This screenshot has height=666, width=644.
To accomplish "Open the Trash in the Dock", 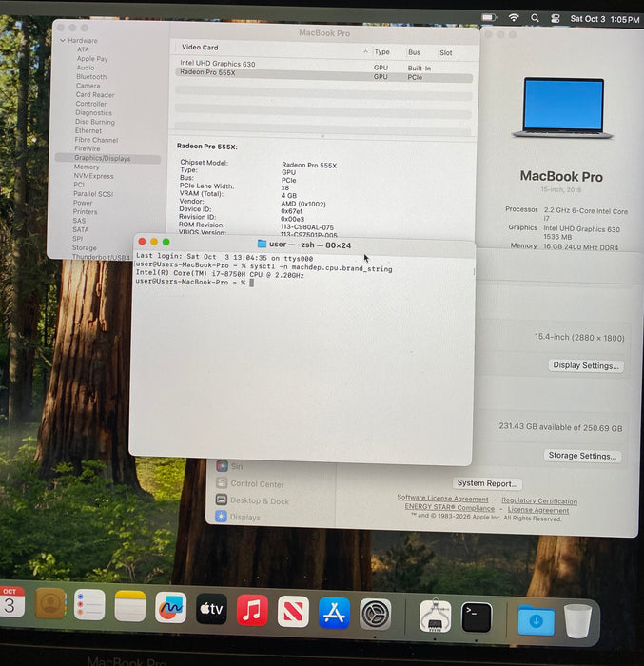I will [x=577, y=621].
